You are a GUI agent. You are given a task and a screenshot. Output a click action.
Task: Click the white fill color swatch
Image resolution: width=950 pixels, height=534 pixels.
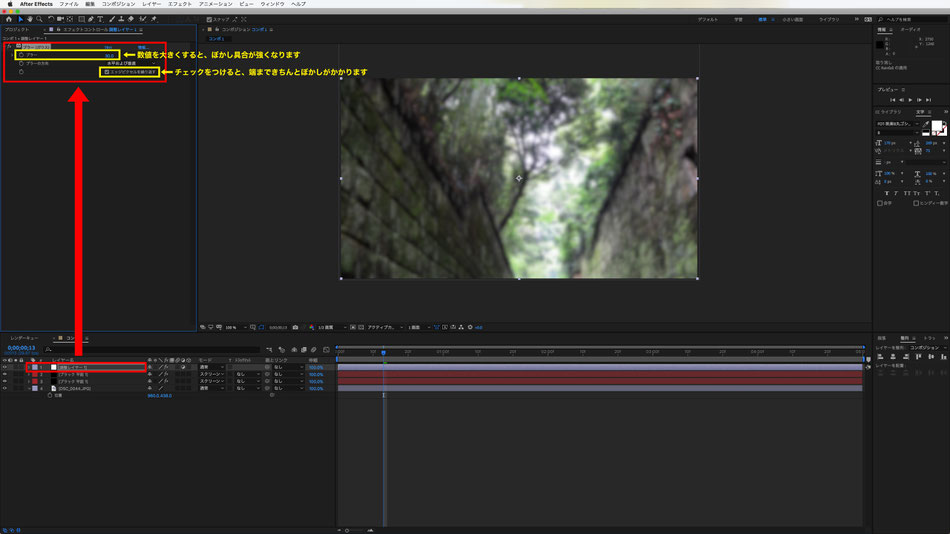(937, 126)
